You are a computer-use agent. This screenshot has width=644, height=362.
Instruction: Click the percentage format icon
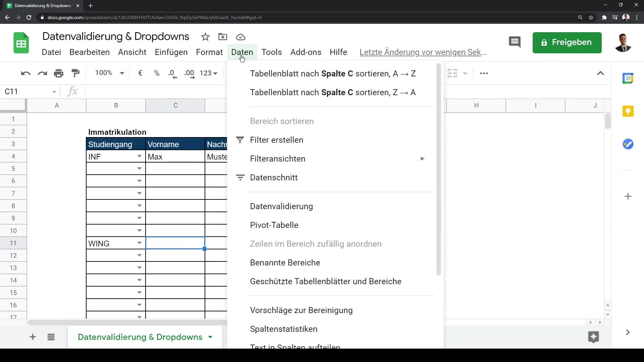click(157, 73)
